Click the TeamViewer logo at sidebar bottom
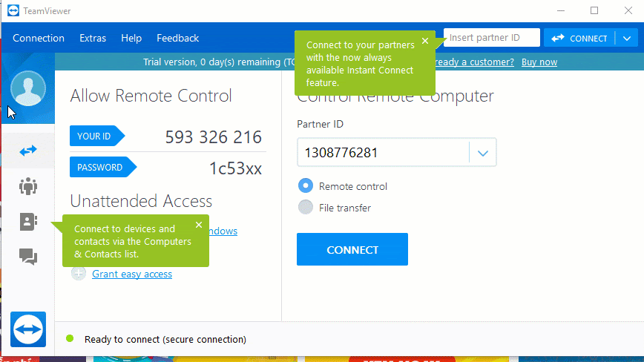 tap(28, 329)
